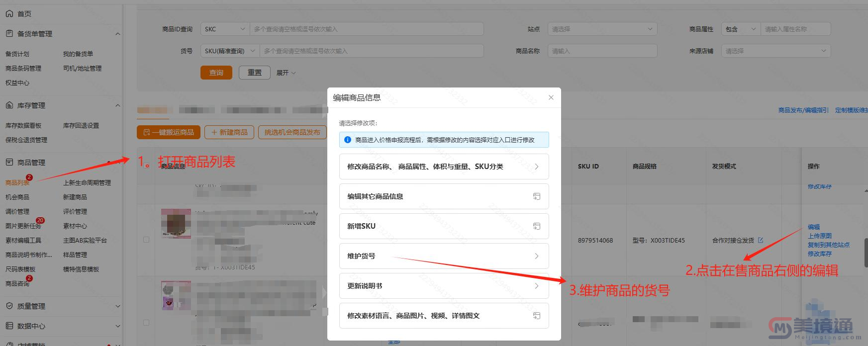Open the 首页 home icon in sidebar
Image resolution: width=868 pixels, height=346 pixels.
(x=9, y=14)
